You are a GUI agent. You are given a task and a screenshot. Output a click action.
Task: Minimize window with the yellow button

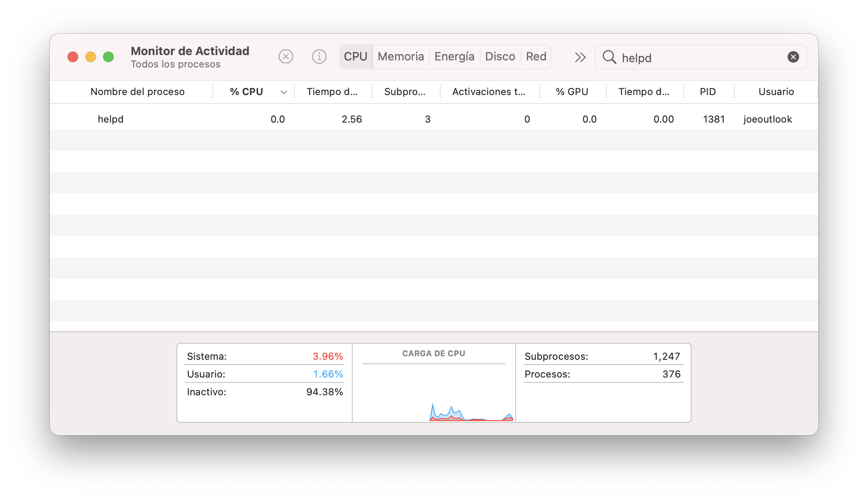point(91,57)
